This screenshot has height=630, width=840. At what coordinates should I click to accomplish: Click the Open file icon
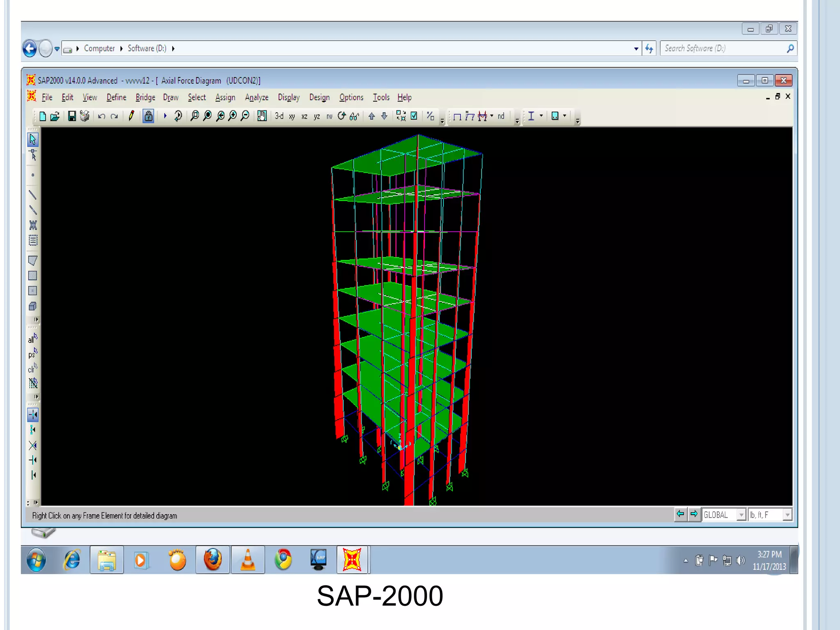pos(55,116)
